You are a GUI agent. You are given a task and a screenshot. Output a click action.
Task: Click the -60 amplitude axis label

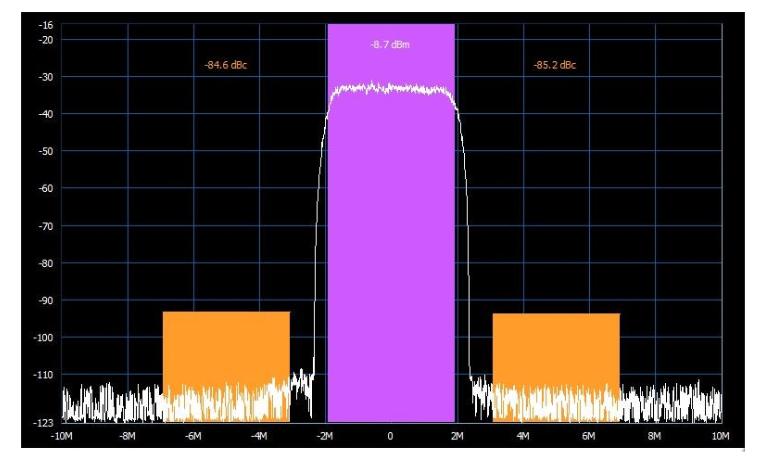[47, 188]
